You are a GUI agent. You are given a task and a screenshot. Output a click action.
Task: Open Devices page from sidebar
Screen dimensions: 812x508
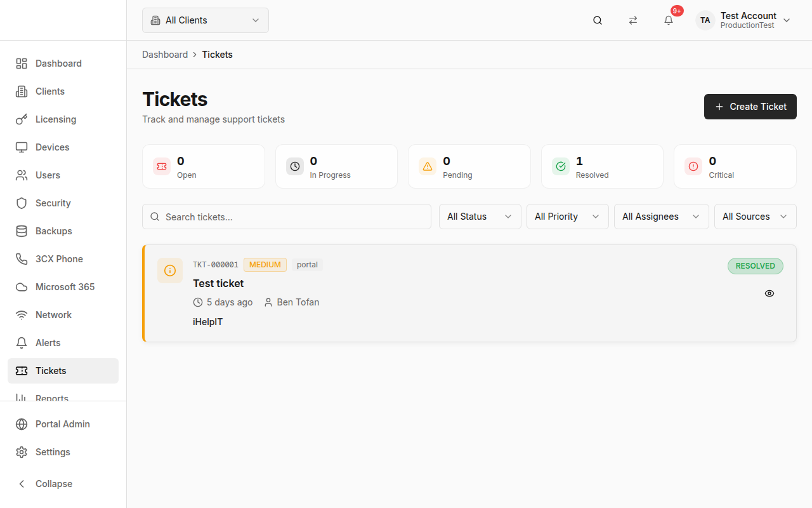[63, 147]
